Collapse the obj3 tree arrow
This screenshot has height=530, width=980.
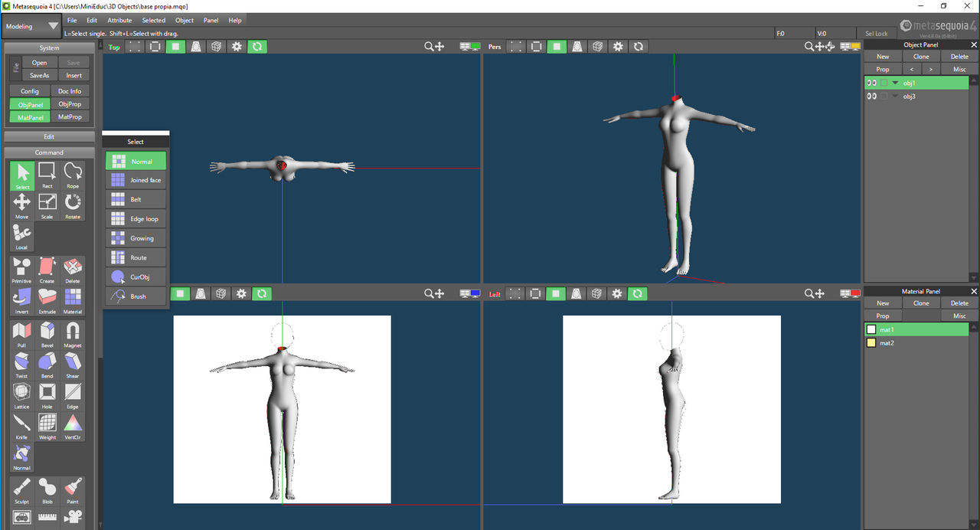[x=895, y=97]
